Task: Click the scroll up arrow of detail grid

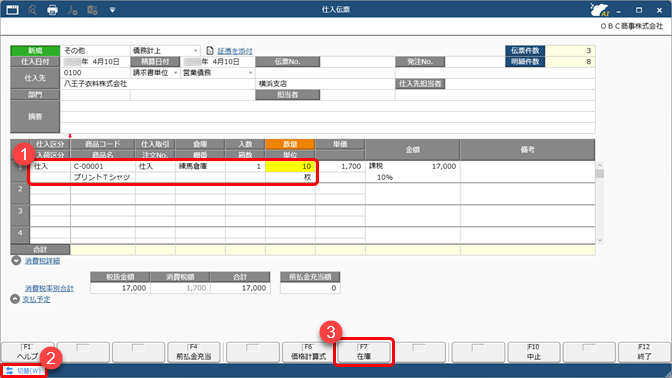Action: pos(600,165)
